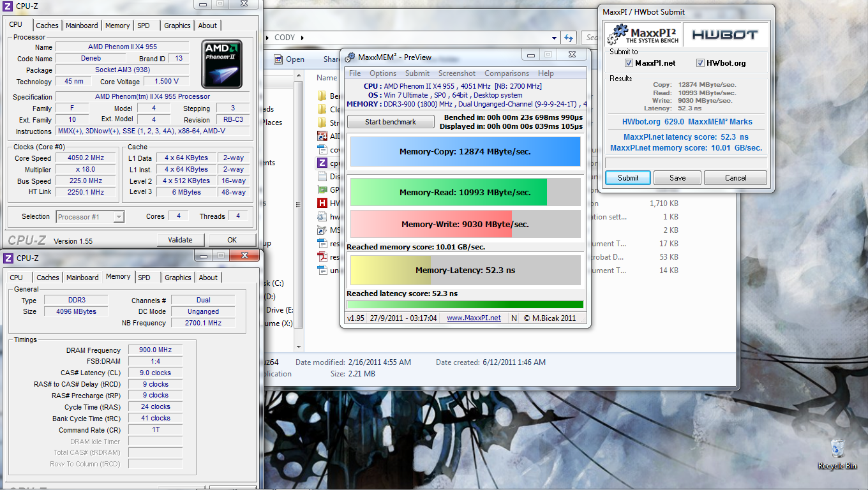Toggle the MaxxPI.net submit checkbox

(x=629, y=63)
